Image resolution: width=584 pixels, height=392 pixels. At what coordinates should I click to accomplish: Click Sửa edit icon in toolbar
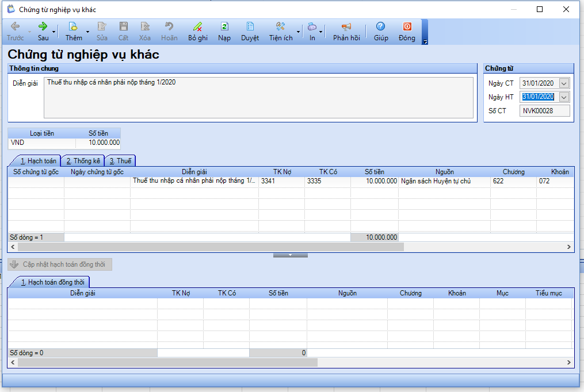[102, 32]
